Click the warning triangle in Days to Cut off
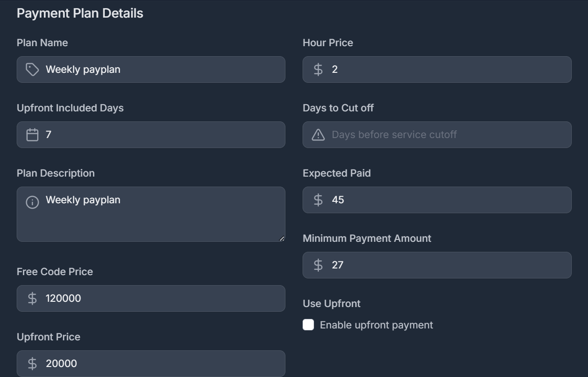The image size is (588, 377). click(318, 135)
